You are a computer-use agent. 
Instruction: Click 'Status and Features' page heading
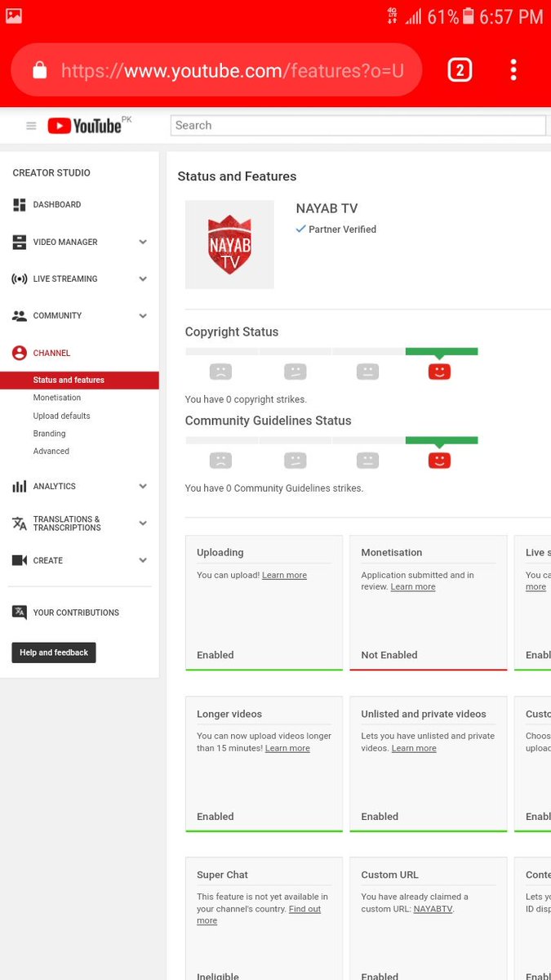pos(237,176)
